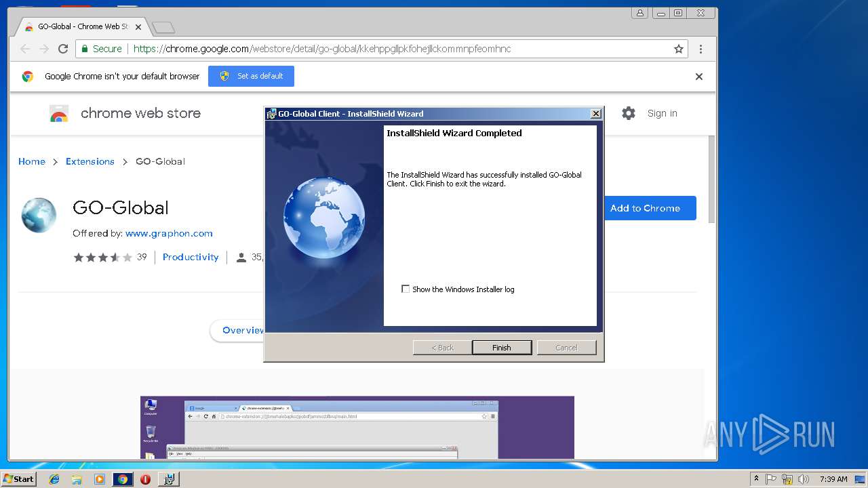
Task: Show hidden system tray icons
Action: (756, 479)
